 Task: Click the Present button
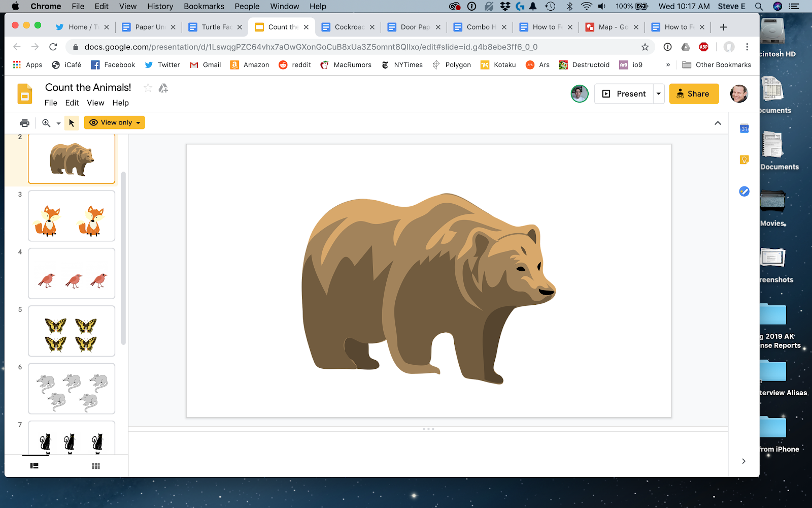624,93
